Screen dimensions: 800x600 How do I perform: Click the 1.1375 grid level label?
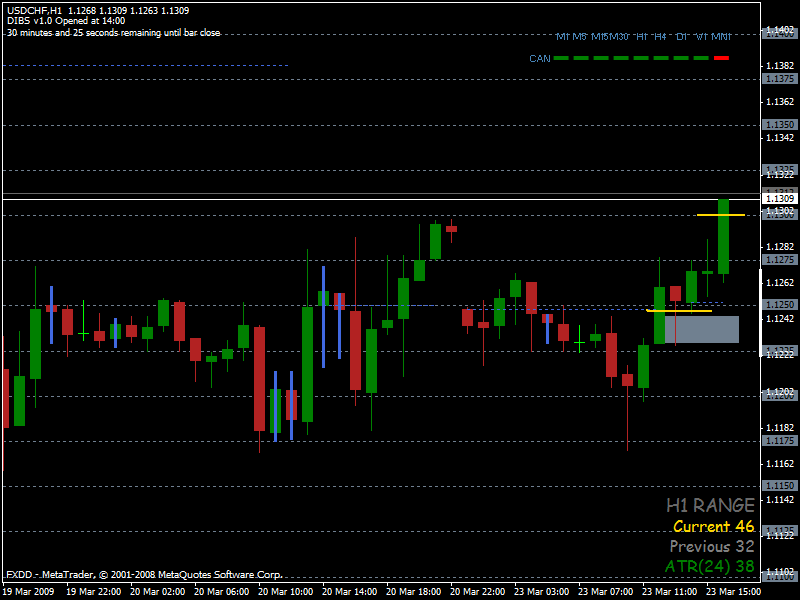click(x=780, y=79)
